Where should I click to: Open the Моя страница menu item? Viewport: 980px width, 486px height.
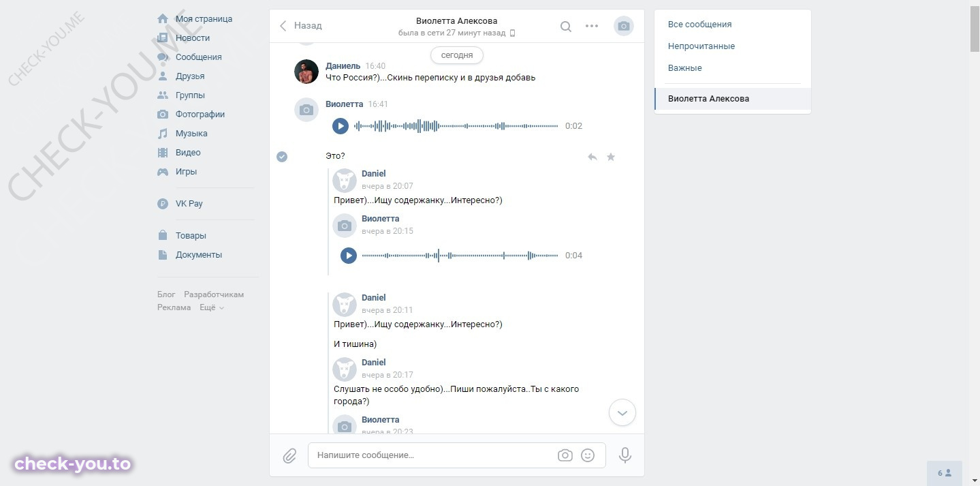204,19
